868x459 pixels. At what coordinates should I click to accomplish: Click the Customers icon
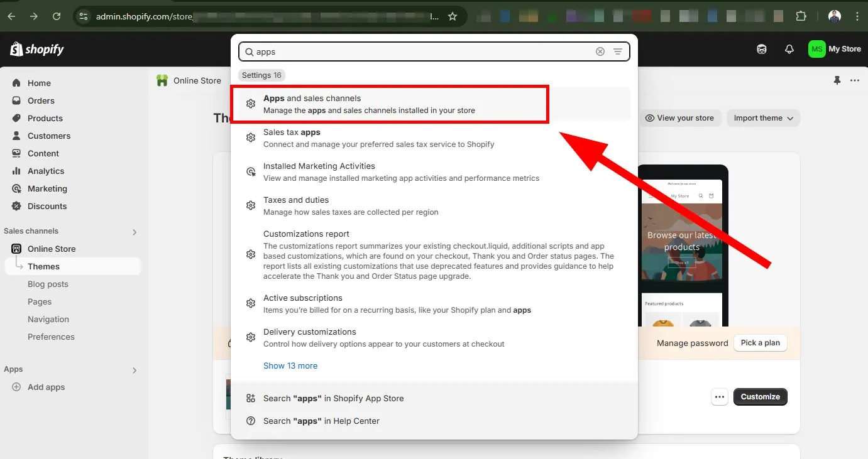tap(16, 136)
